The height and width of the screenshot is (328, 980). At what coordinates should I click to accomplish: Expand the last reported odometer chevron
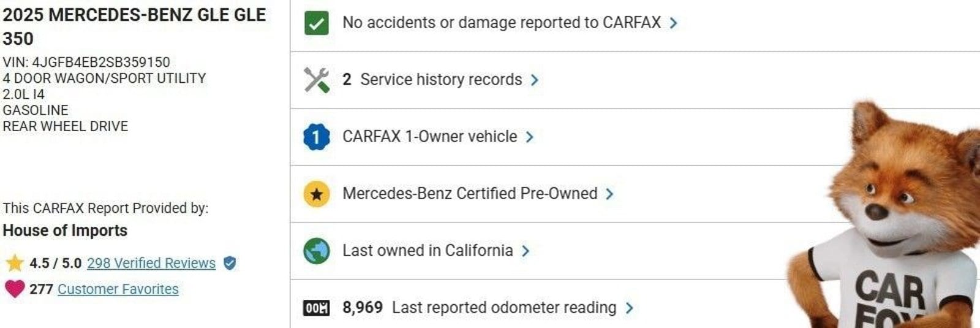(x=630, y=308)
